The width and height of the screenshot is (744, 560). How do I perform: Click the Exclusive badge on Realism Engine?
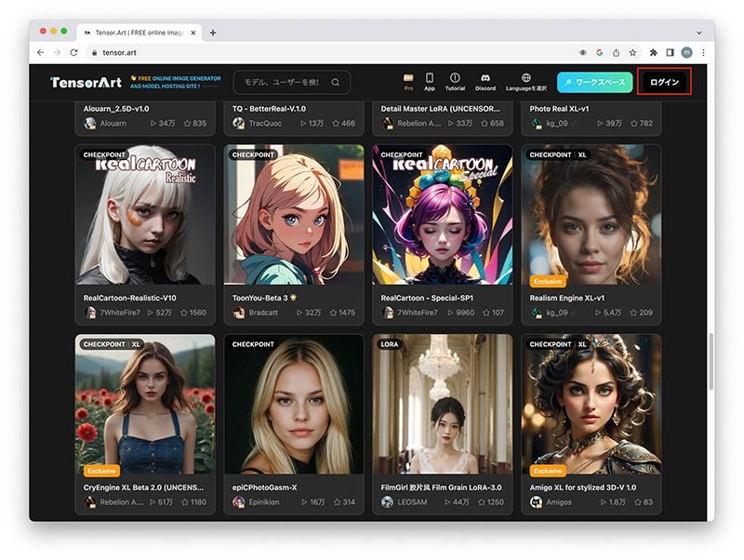548,282
